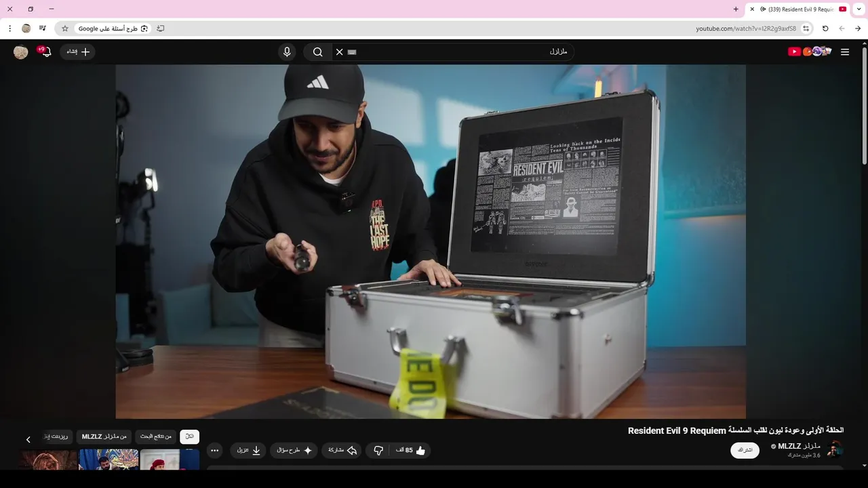The width and height of the screenshot is (868, 488).
Task: Click Ask Google about this page chip
Action: click(113, 28)
